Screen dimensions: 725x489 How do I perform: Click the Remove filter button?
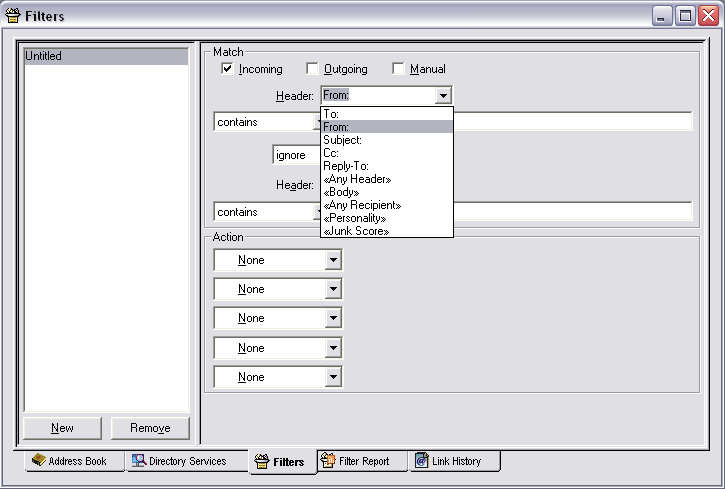[x=149, y=428]
